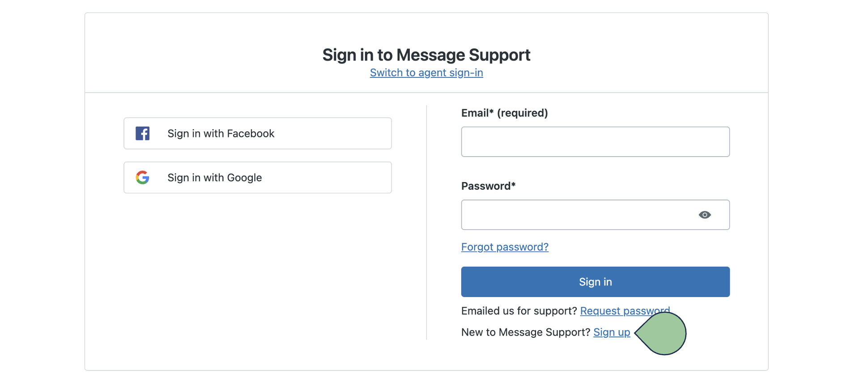868x383 pixels.
Task: Click the horizontal line below the heading
Action: pyautogui.click(x=426, y=93)
